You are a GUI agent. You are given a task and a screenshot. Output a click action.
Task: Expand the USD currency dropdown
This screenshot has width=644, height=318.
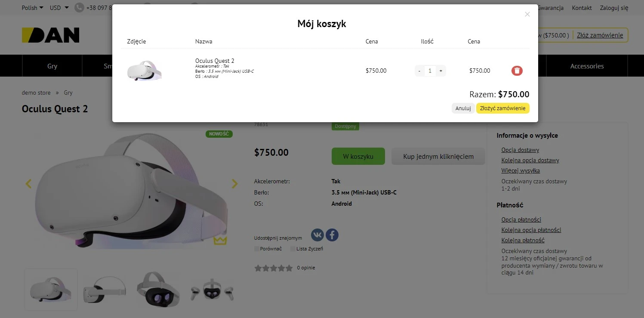(x=59, y=8)
